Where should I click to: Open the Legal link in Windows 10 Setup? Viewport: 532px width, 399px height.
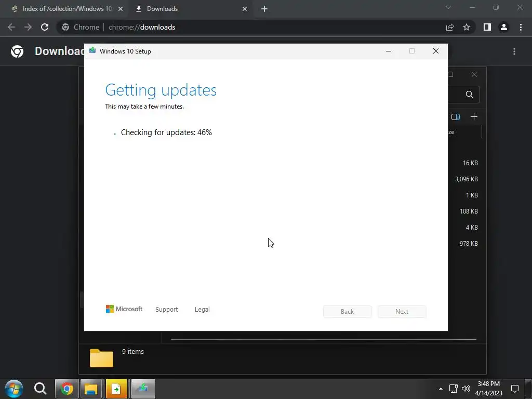click(x=202, y=310)
